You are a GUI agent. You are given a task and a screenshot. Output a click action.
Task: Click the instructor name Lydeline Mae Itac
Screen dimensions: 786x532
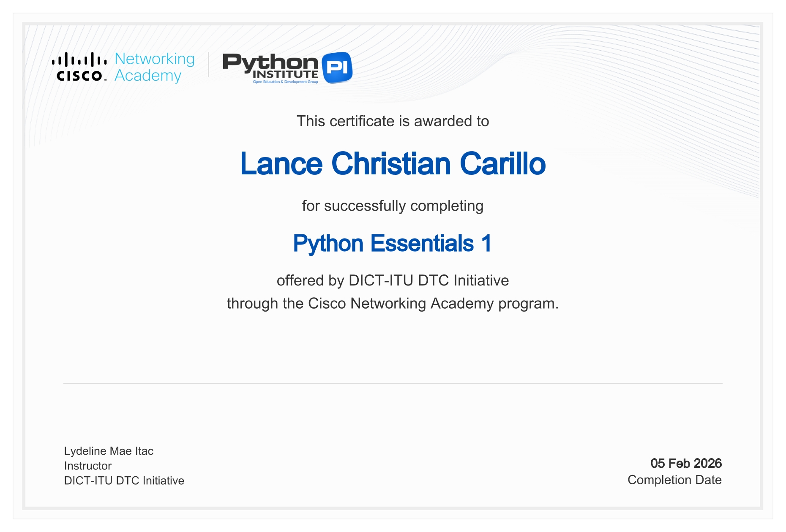pos(109,451)
